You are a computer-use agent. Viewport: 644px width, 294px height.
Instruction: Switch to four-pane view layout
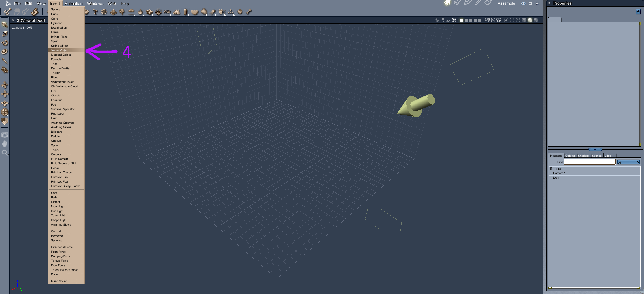point(475,20)
